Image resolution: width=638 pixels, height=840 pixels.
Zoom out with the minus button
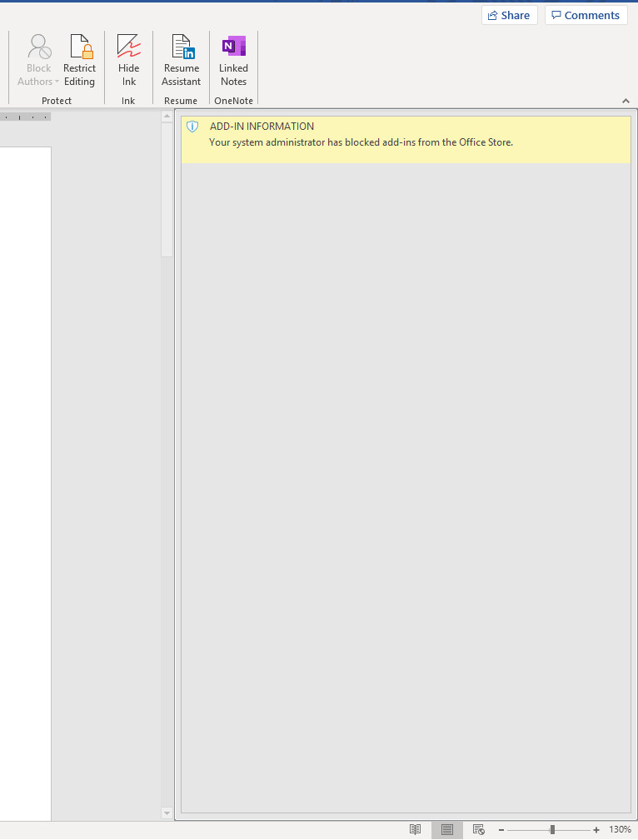click(x=501, y=830)
